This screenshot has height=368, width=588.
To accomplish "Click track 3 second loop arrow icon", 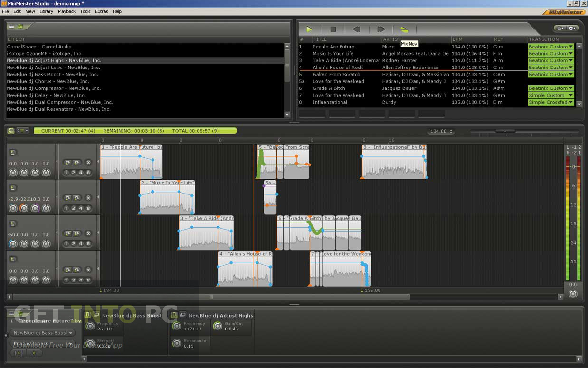I will [76, 233].
